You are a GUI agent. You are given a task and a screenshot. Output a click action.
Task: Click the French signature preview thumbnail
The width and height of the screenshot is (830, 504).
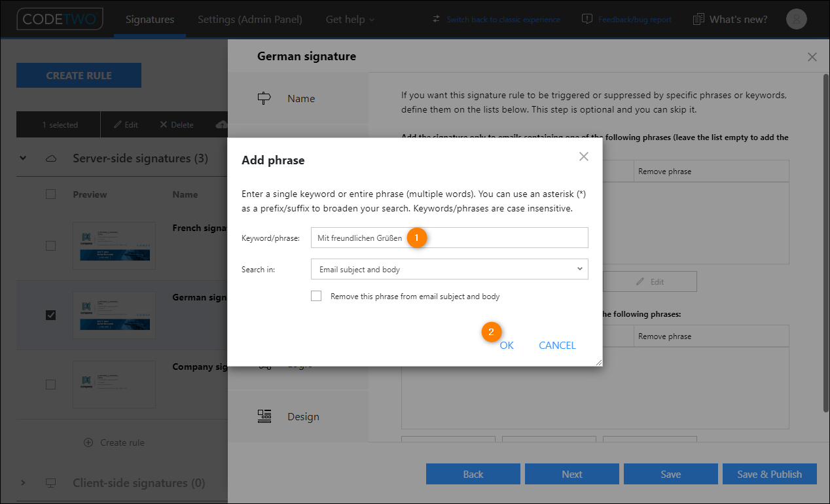115,245
